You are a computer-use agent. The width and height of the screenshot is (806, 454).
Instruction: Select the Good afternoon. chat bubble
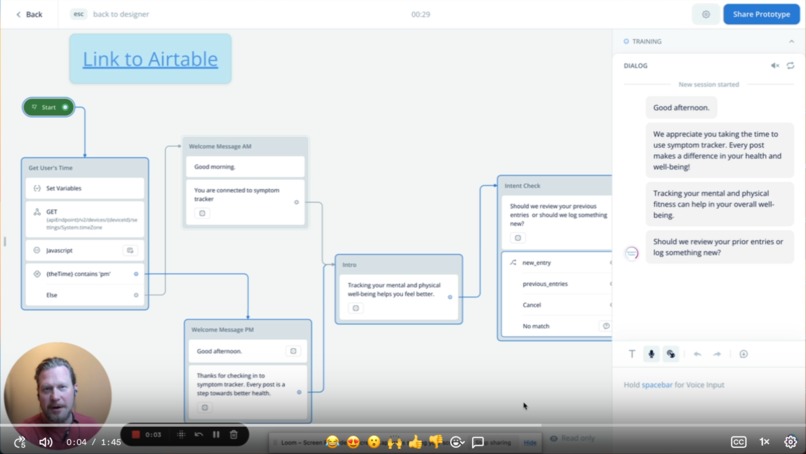[681, 107]
